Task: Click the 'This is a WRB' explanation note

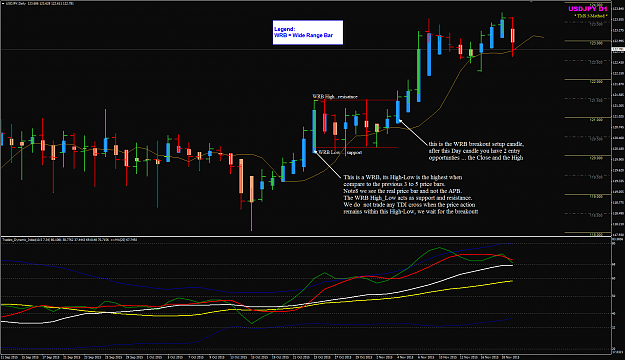Action: pyautogui.click(x=411, y=194)
